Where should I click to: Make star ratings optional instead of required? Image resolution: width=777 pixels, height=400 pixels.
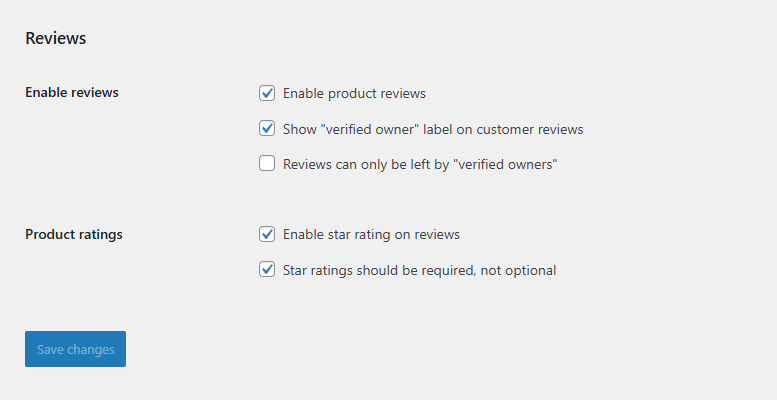pyautogui.click(x=267, y=270)
